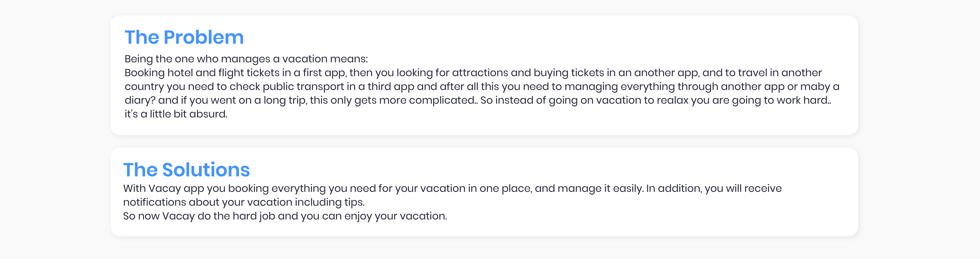Select the line "Being the one who manages a vacation means:"

(x=246, y=59)
